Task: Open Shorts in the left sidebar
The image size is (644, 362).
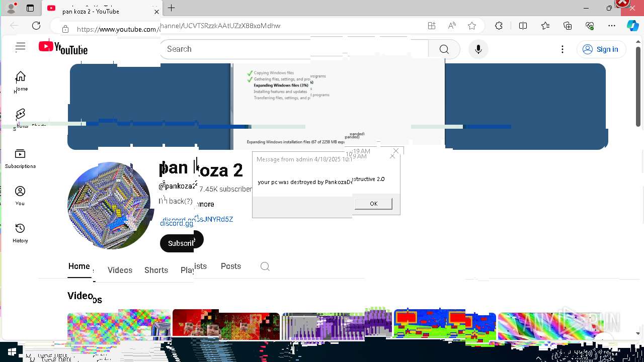Action: tap(20, 119)
